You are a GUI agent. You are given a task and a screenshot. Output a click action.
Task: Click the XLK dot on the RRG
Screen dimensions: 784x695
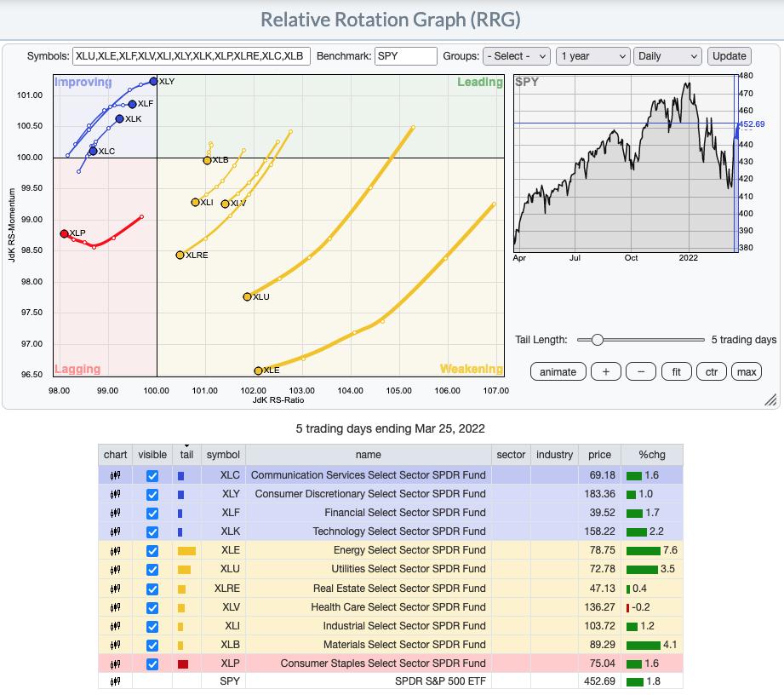[119, 118]
